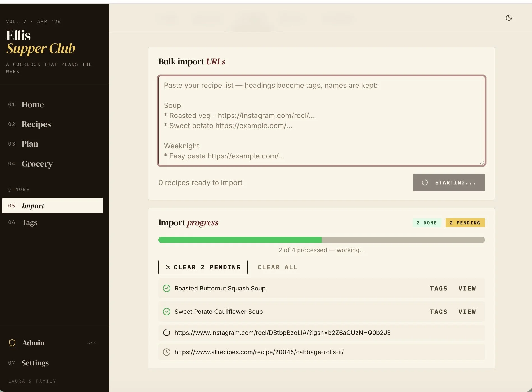Click the Sweet Potato Cauliflower Soup title
This screenshot has width=532, height=392.
tap(219, 312)
